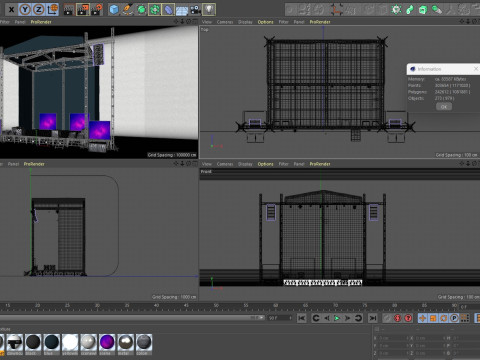Open Options menu in Front viewport

(265, 164)
